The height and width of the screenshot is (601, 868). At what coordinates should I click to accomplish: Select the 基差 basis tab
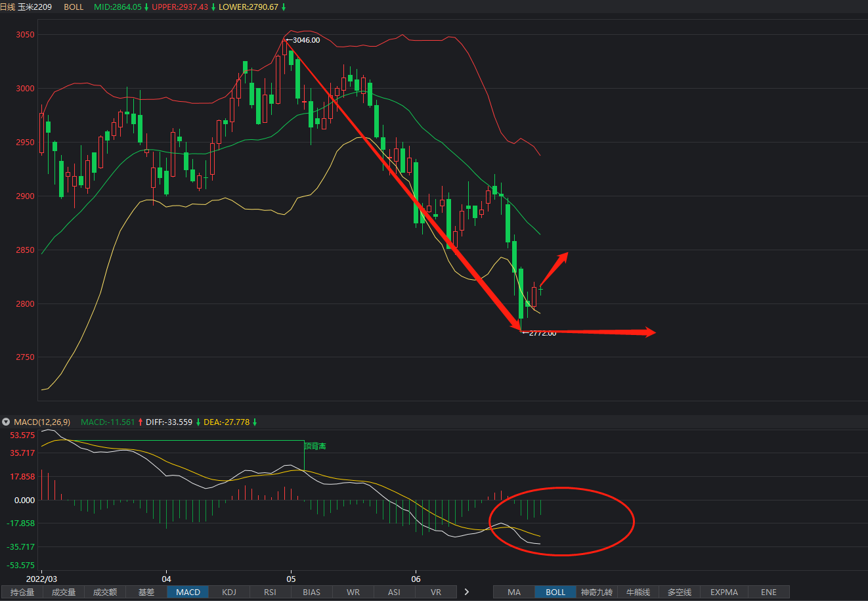(x=146, y=592)
